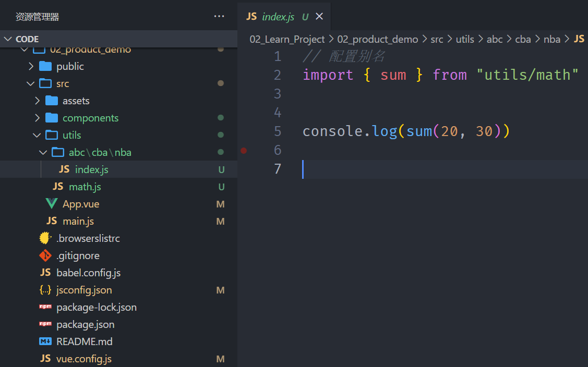This screenshot has width=588, height=367.
Task: Click the JSON braces icon beside jsconfig.json
Action: pos(45,290)
